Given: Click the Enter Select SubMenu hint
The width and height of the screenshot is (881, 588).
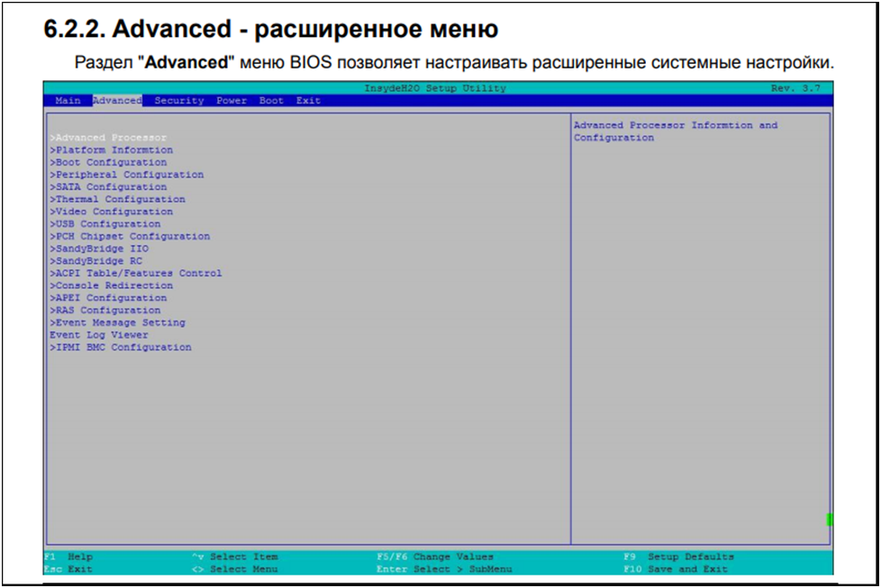Looking at the screenshot, I should pyautogui.click(x=444, y=569).
